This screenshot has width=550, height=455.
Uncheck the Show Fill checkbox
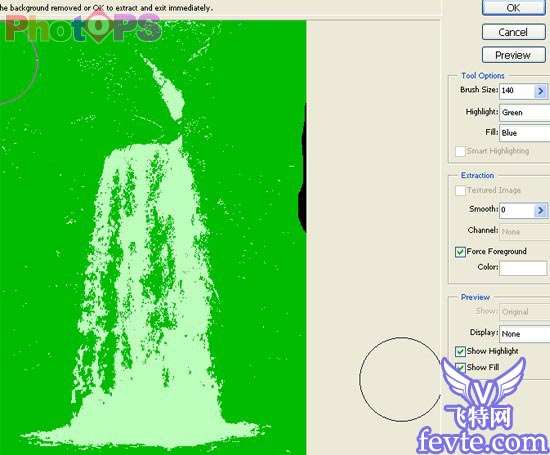(x=460, y=368)
